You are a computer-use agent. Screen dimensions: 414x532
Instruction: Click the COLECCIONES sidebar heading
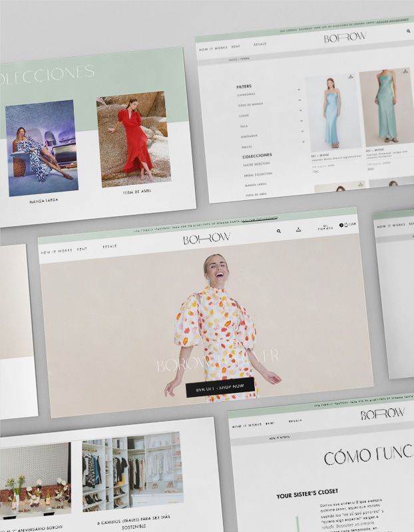tap(257, 156)
